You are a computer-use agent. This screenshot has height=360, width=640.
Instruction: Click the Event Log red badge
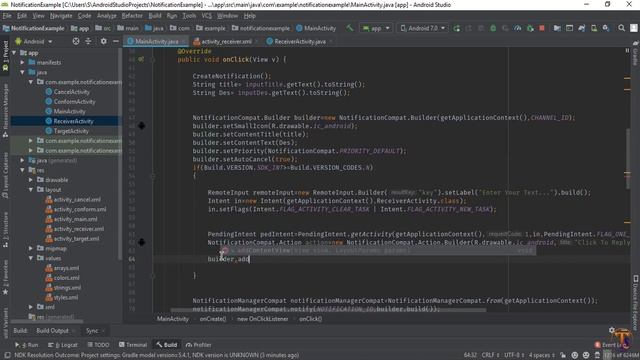coord(598,345)
